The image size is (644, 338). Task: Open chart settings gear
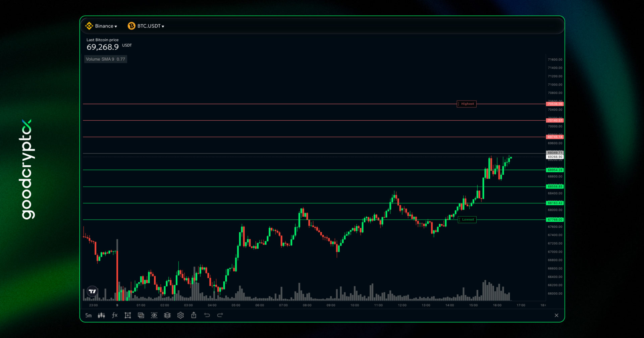pyautogui.click(x=180, y=315)
